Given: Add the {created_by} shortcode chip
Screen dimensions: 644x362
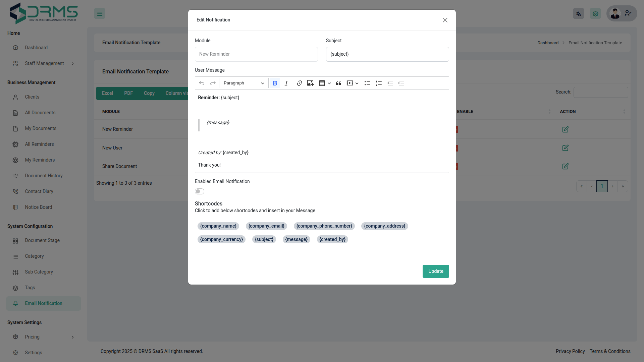Looking at the screenshot, I should pyautogui.click(x=332, y=239).
